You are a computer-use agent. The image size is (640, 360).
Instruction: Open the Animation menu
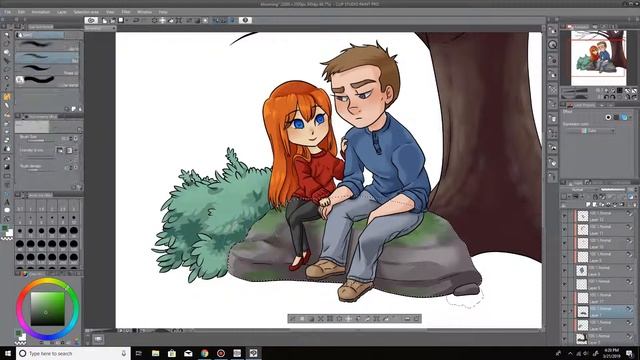point(41,12)
